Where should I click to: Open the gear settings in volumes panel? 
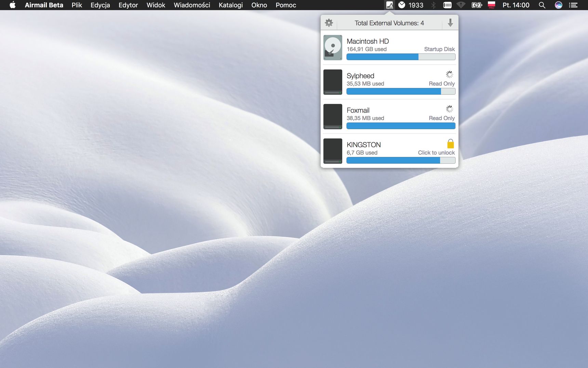(329, 23)
